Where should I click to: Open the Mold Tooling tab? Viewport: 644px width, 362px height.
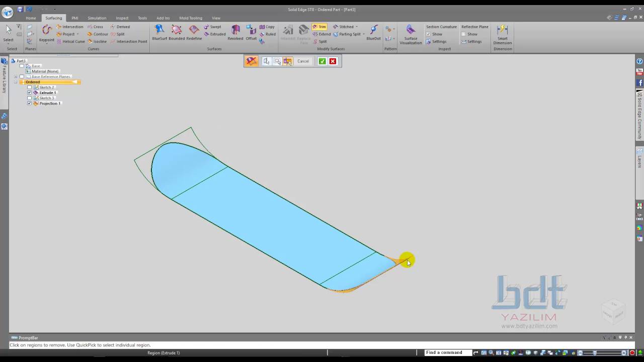[x=191, y=18]
